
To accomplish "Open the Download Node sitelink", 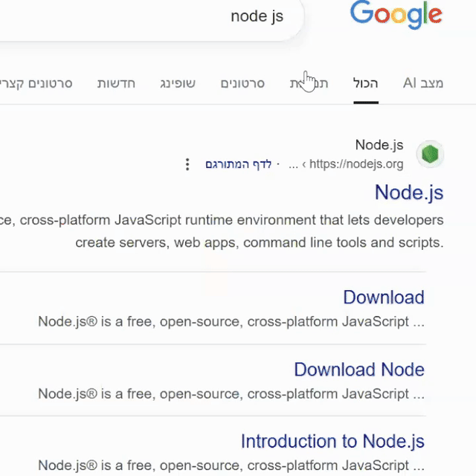I will (359, 370).
